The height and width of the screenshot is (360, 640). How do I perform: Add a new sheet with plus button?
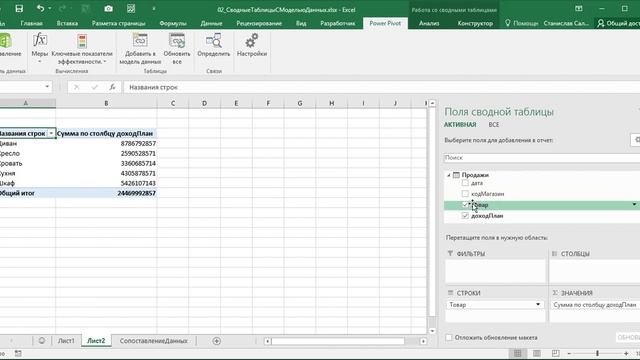pos(217,341)
